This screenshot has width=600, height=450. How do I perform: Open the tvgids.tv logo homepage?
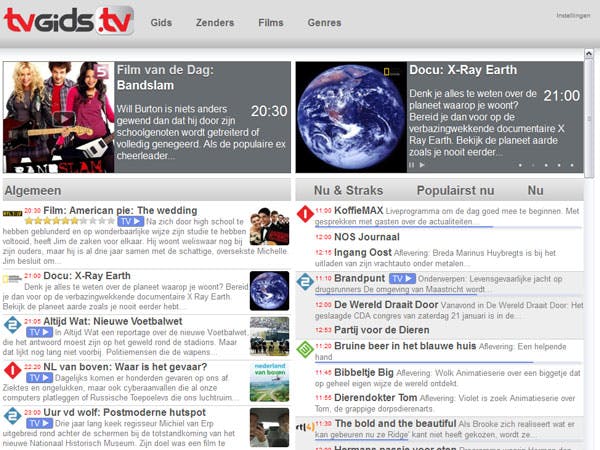point(68,20)
